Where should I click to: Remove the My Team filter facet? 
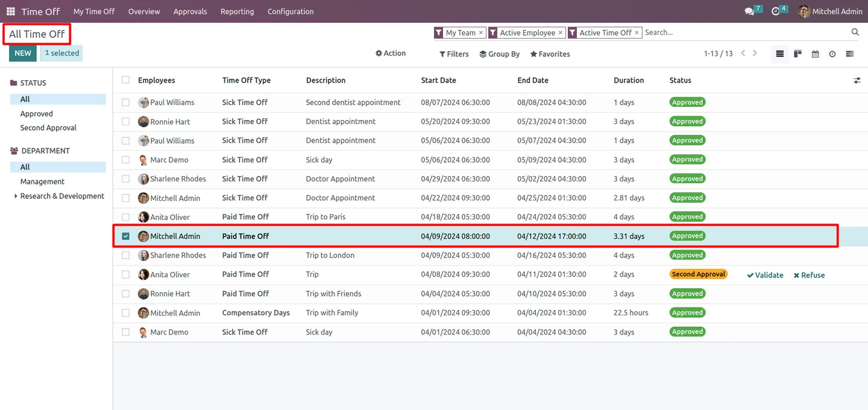tap(481, 33)
